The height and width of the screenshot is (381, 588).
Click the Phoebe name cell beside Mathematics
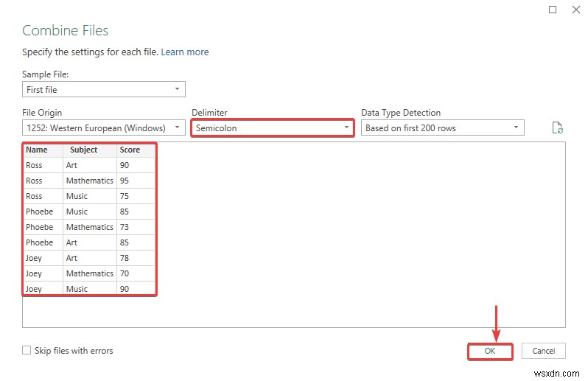click(x=43, y=227)
